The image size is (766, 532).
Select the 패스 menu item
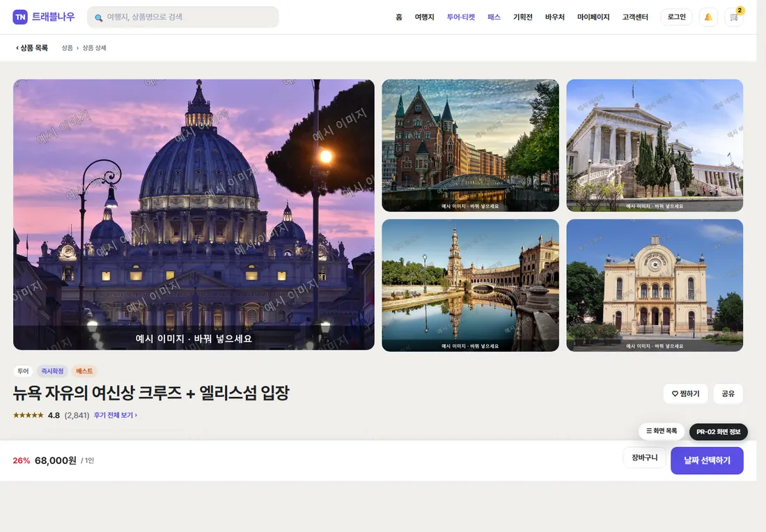[494, 17]
